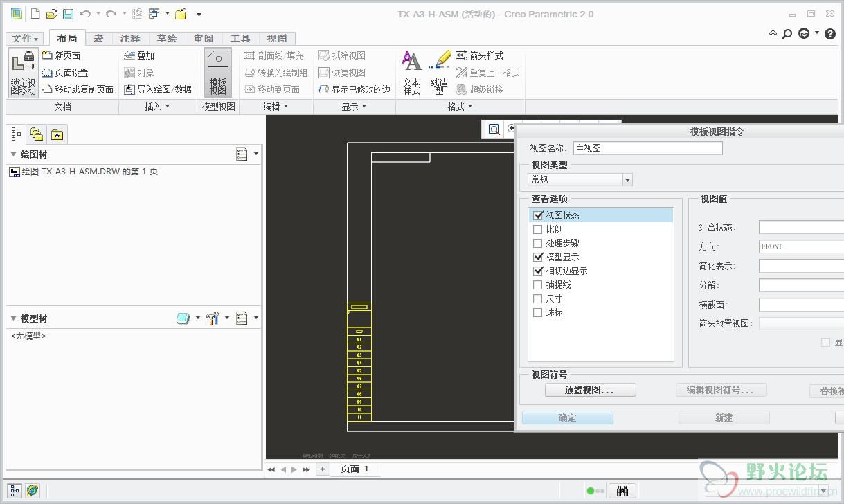Check the 尺寸 checkbox
This screenshot has width=844, height=504.
click(538, 298)
